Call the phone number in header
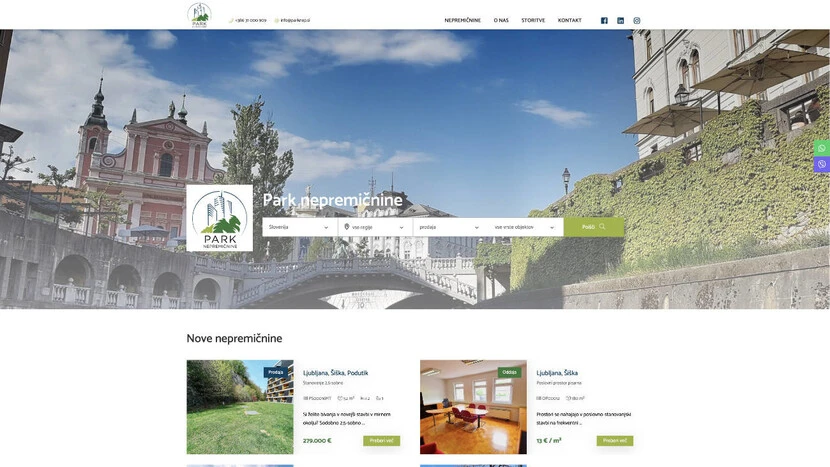830x467 pixels. [248, 20]
